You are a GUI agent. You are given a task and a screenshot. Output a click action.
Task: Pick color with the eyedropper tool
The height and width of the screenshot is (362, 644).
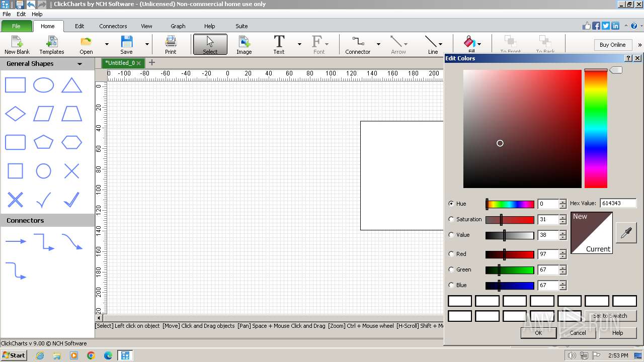[626, 233]
